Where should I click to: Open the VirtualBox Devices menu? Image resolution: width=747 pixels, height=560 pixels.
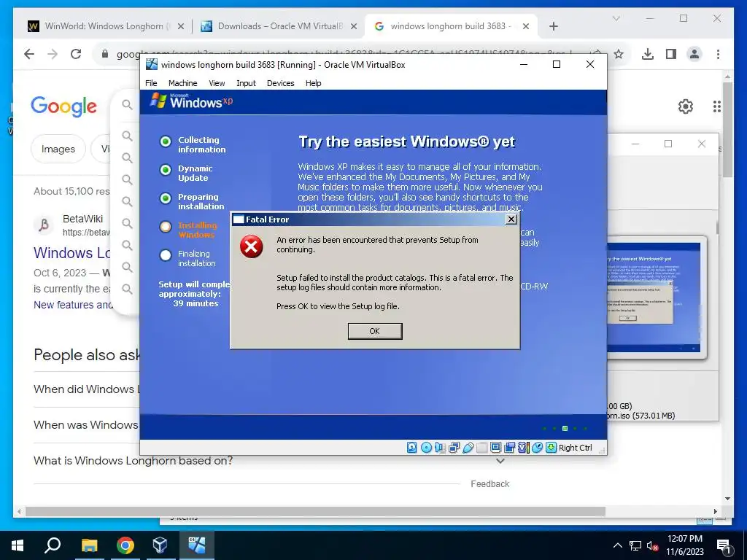coord(281,83)
